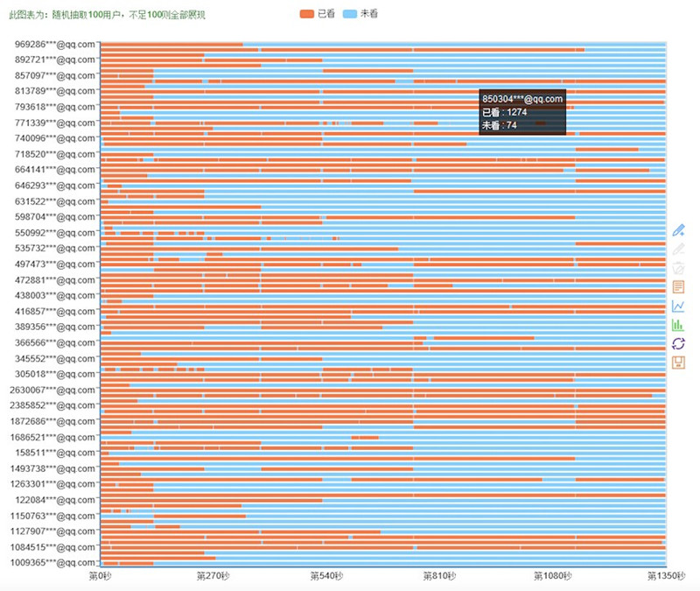Click the 969286***@qq.com axis label
This screenshot has height=591, width=700.
click(x=55, y=44)
